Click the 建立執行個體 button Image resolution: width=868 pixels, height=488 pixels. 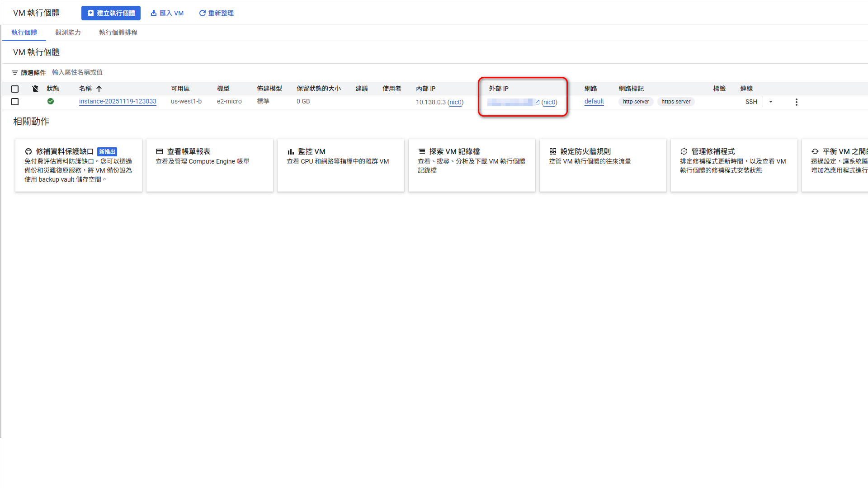(x=111, y=13)
